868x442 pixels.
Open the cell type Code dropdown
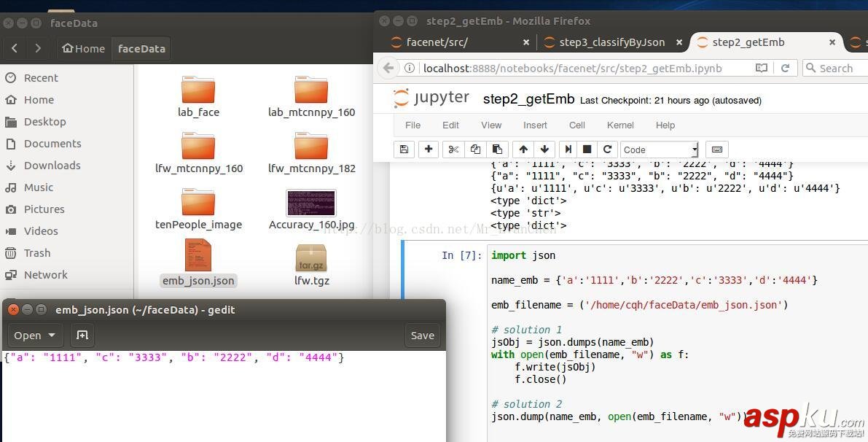658,150
